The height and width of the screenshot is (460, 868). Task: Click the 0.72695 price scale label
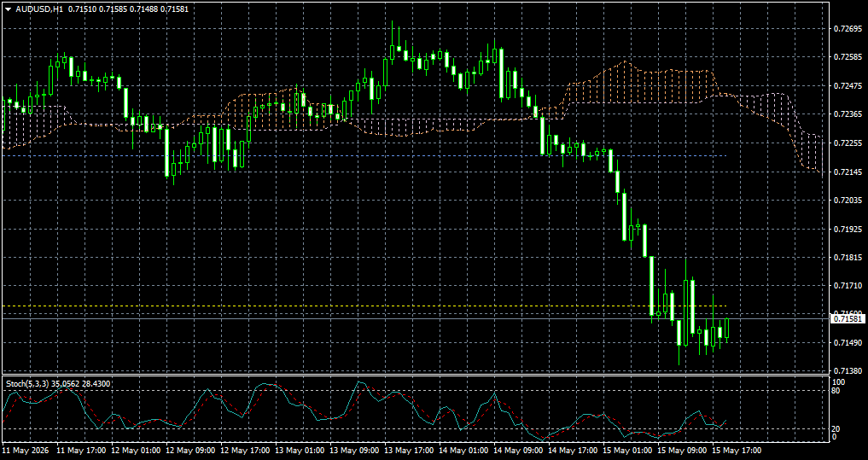coord(848,28)
